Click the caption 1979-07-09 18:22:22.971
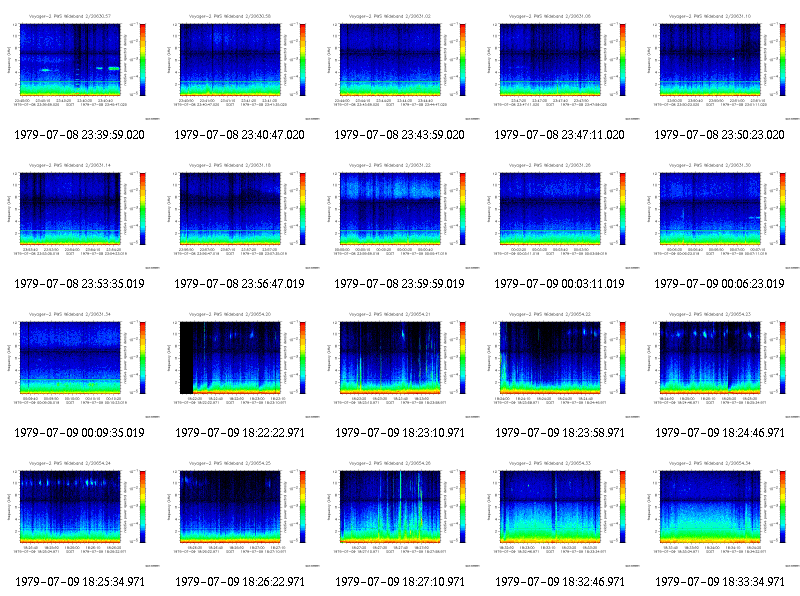 [240, 433]
